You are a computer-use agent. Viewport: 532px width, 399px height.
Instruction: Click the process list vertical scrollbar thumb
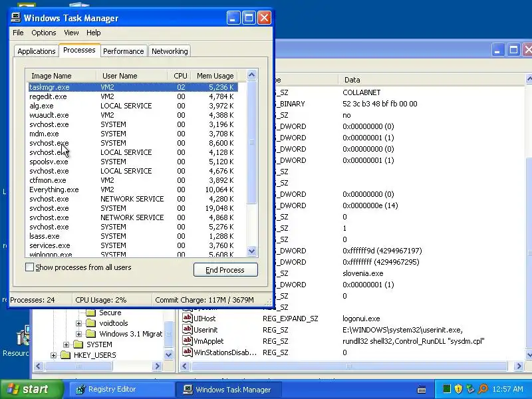251,142
